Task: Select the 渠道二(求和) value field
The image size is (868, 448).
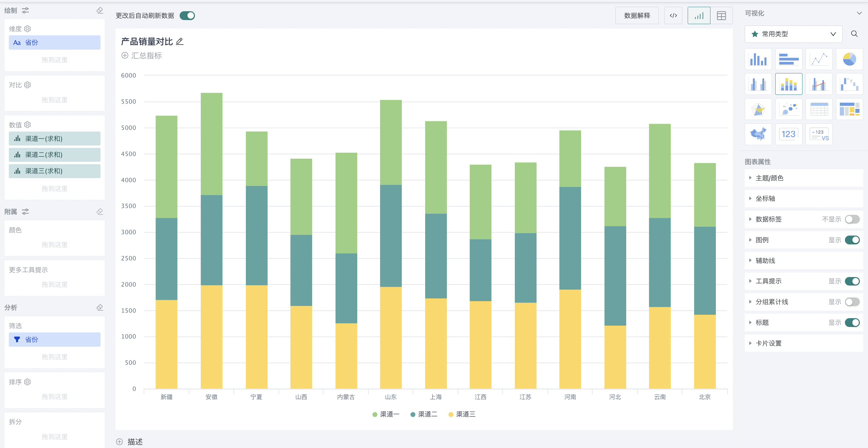Action: (55, 155)
